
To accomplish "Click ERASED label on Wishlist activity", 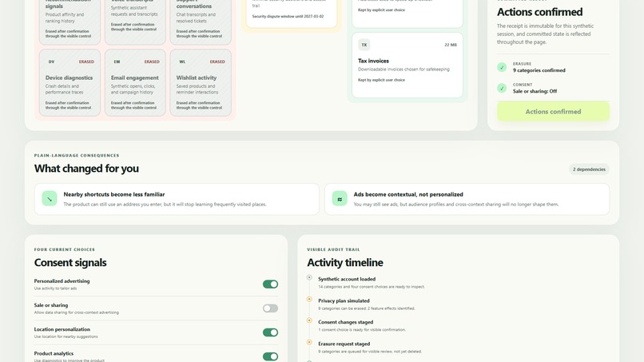I will pos(217,62).
